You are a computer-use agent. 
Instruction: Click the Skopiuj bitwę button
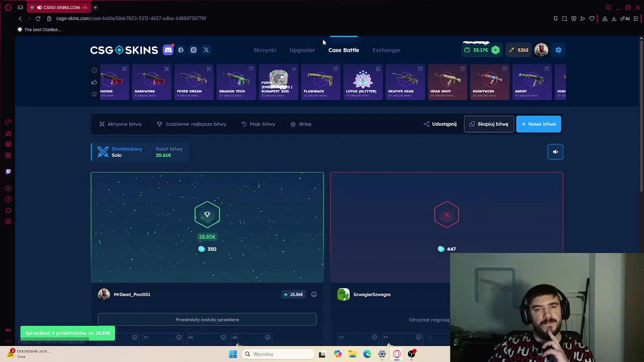coord(489,124)
